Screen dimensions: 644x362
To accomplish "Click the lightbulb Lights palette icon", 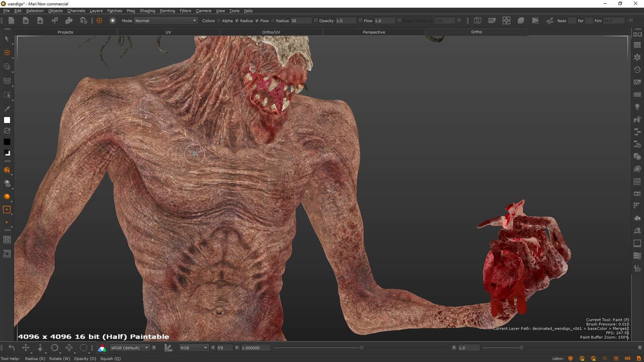I will [x=637, y=107].
